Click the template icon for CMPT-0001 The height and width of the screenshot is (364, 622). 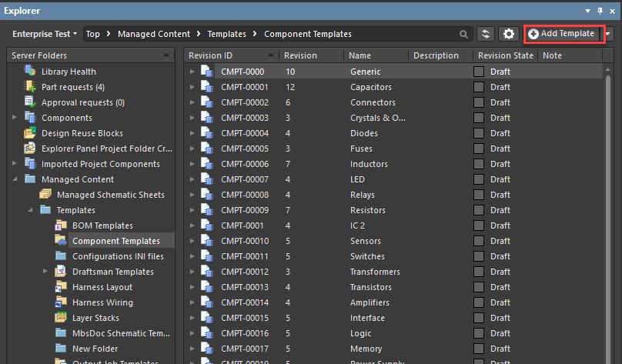[206, 225]
